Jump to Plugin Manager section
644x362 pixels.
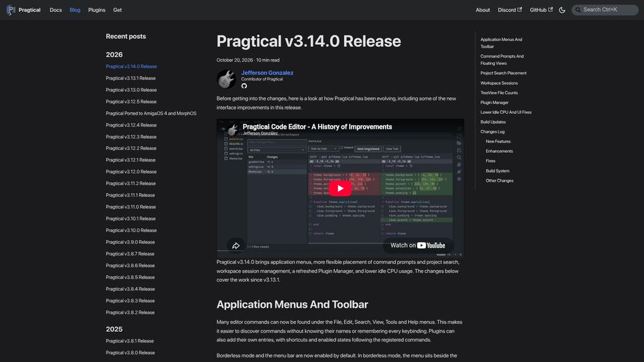[494, 103]
